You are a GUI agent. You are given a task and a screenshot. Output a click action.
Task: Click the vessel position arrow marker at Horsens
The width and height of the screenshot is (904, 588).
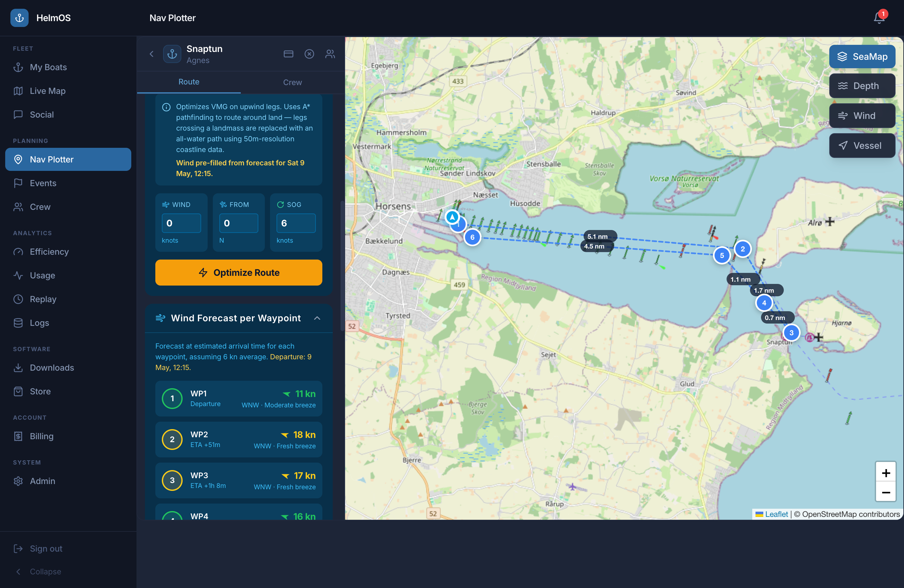pos(452,217)
